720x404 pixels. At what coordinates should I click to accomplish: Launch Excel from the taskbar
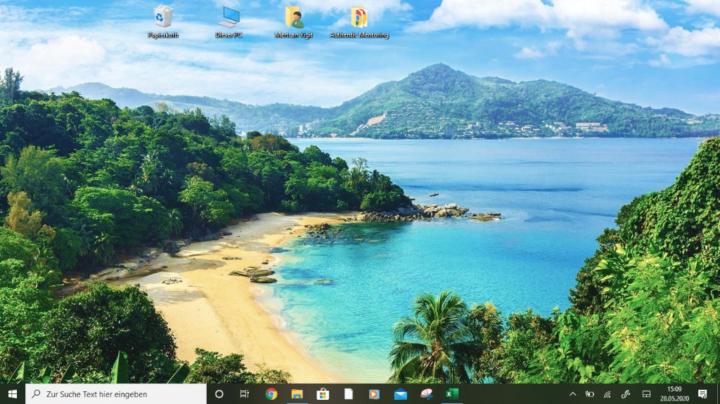click(x=452, y=394)
